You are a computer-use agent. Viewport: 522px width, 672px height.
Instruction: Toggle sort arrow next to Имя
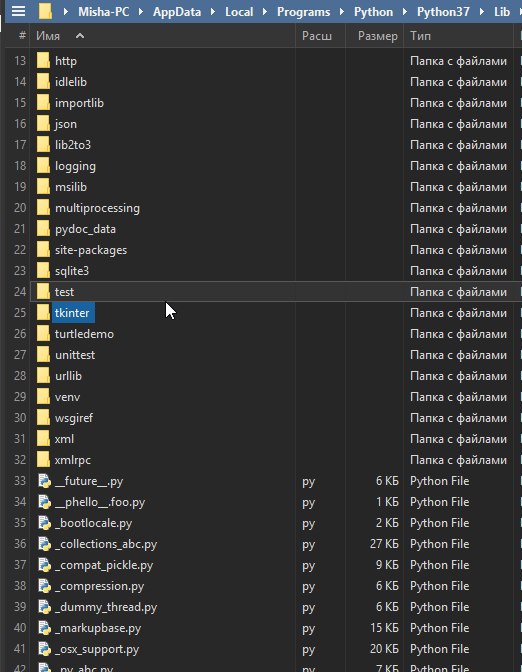(x=80, y=36)
